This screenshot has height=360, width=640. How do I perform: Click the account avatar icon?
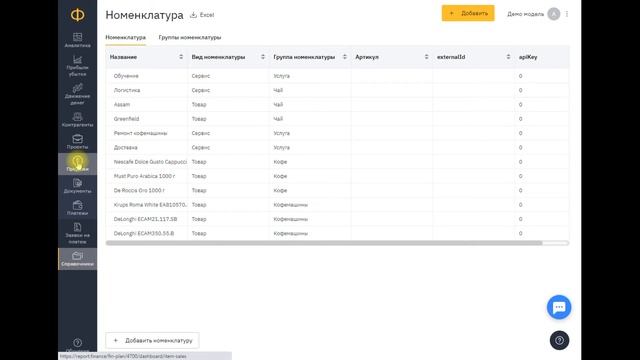click(x=553, y=14)
